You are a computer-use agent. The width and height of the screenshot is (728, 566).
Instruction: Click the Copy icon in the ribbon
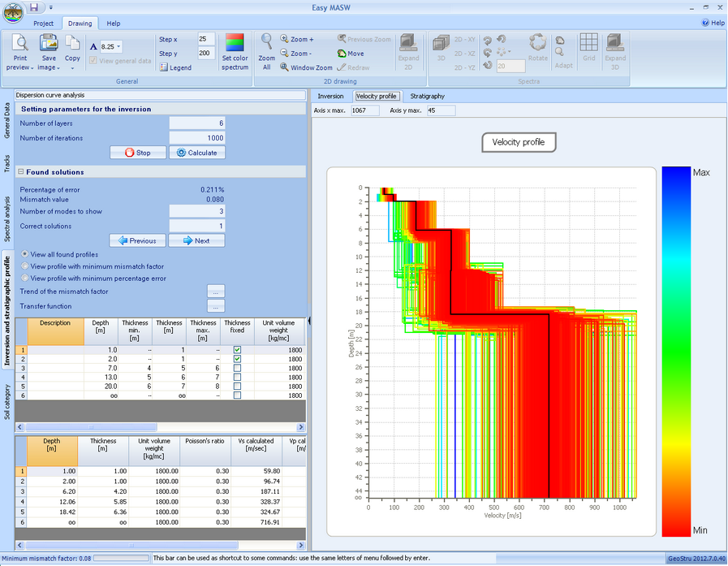coord(72,43)
